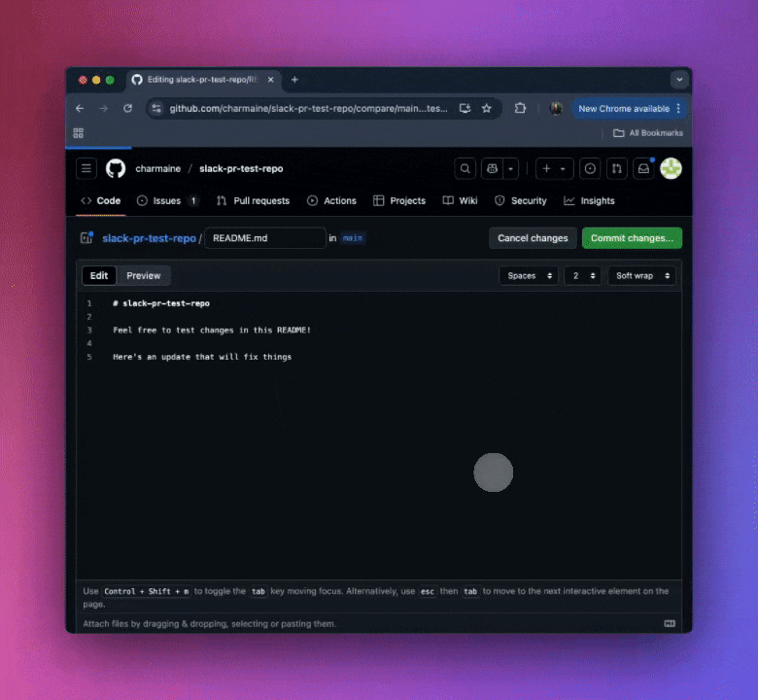Click the 'Feel free to test' line
The height and width of the screenshot is (700, 758).
[212, 330]
